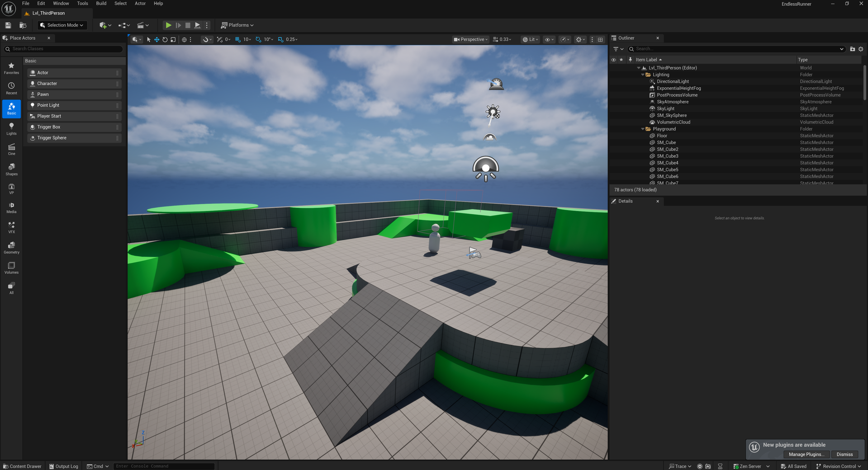Dismiss the new plugins notification

844,455
